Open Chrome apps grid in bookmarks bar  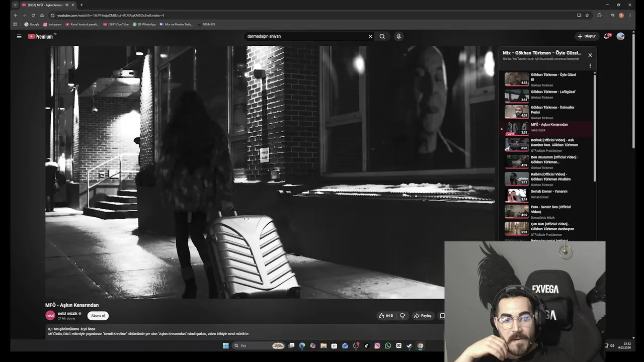(x=15, y=24)
